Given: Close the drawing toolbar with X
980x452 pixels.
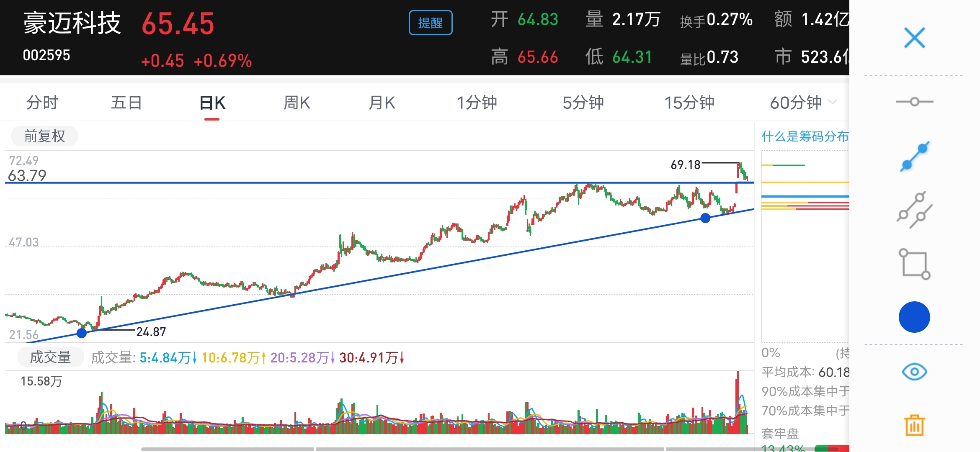Looking at the screenshot, I should click(914, 38).
